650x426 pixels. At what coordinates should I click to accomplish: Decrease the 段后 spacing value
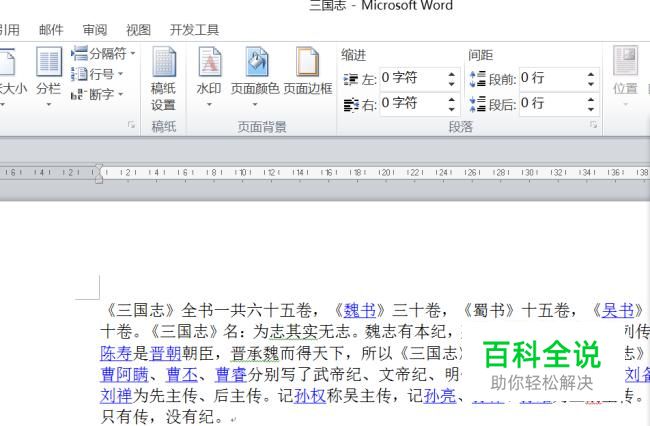pyautogui.click(x=592, y=109)
